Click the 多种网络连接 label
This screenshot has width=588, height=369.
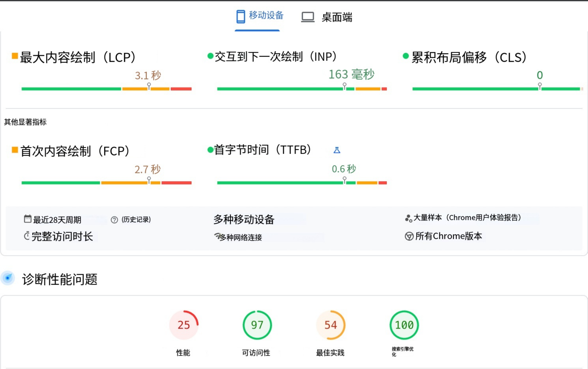coord(241,237)
